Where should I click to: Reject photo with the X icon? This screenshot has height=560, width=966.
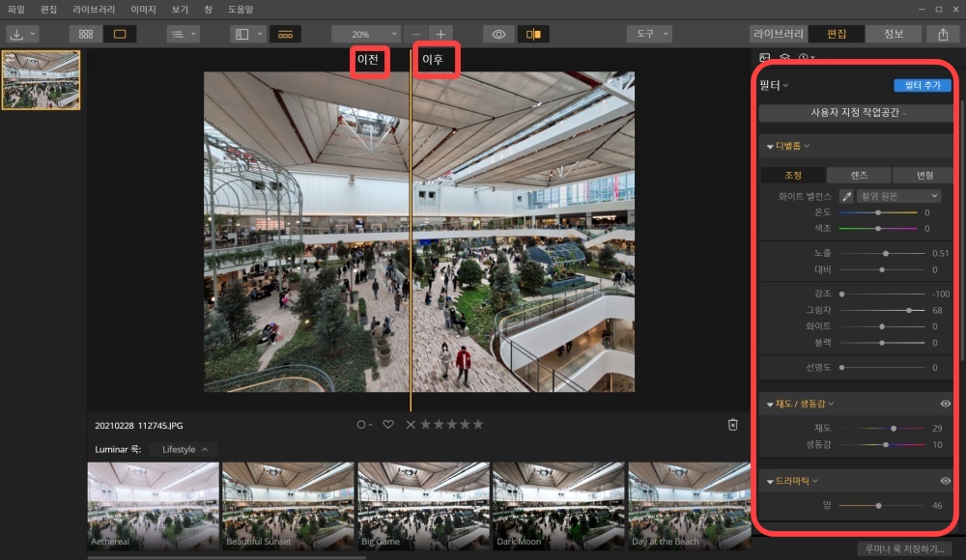(x=411, y=425)
